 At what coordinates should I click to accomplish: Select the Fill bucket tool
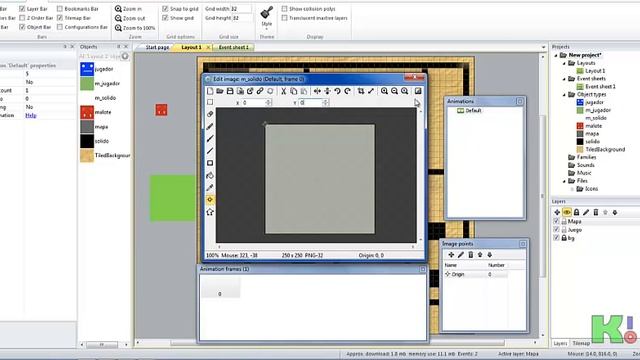point(210,175)
